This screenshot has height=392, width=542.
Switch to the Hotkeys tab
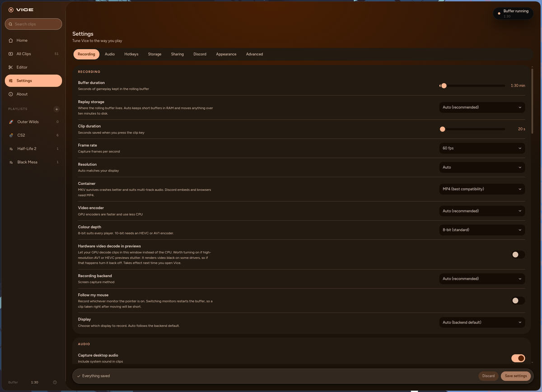131,54
